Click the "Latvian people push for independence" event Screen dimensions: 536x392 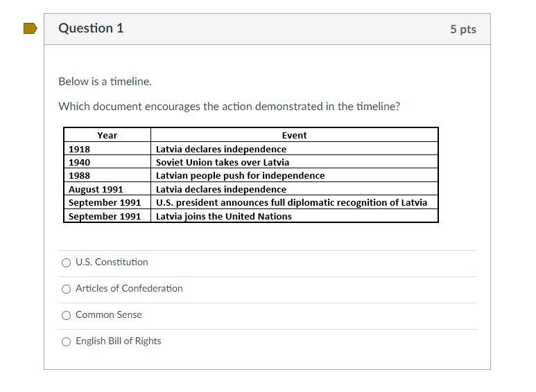[x=240, y=175]
